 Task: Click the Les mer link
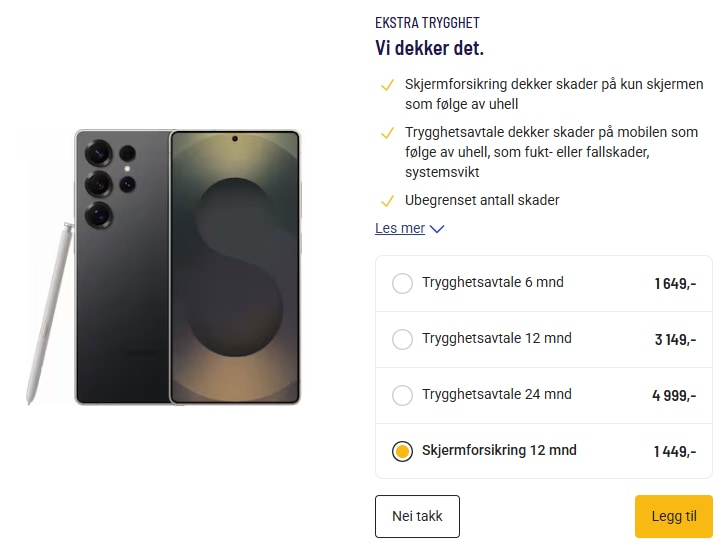click(400, 228)
